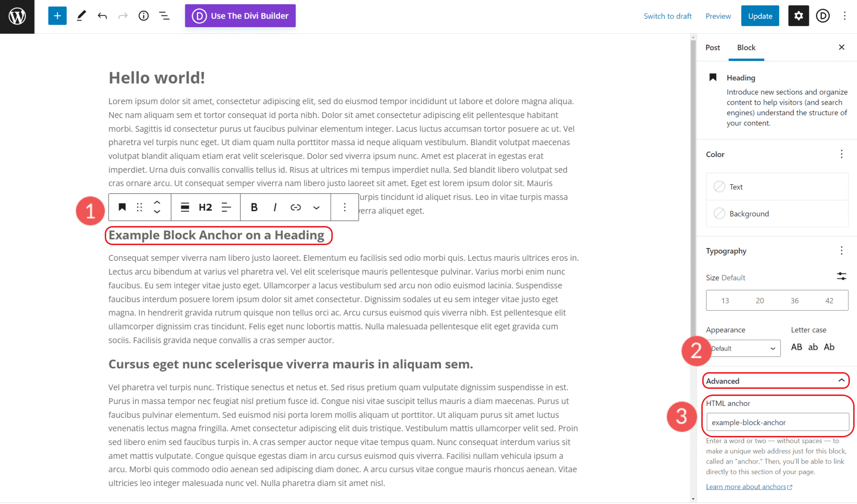Viewport: 857px width, 504px height.
Task: Expand more text formatting options in toolbar
Action: tap(316, 207)
